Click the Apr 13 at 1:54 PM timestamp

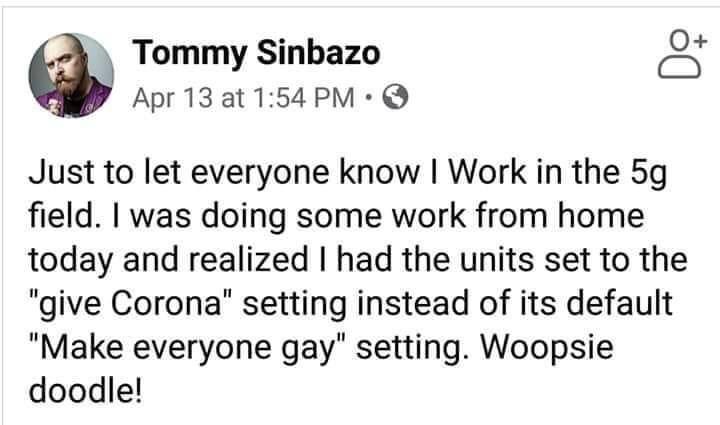click(x=243, y=98)
